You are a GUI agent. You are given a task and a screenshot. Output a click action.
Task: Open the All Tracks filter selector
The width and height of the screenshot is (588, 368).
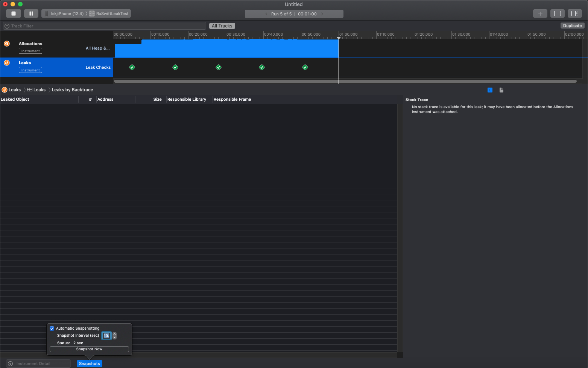222,26
